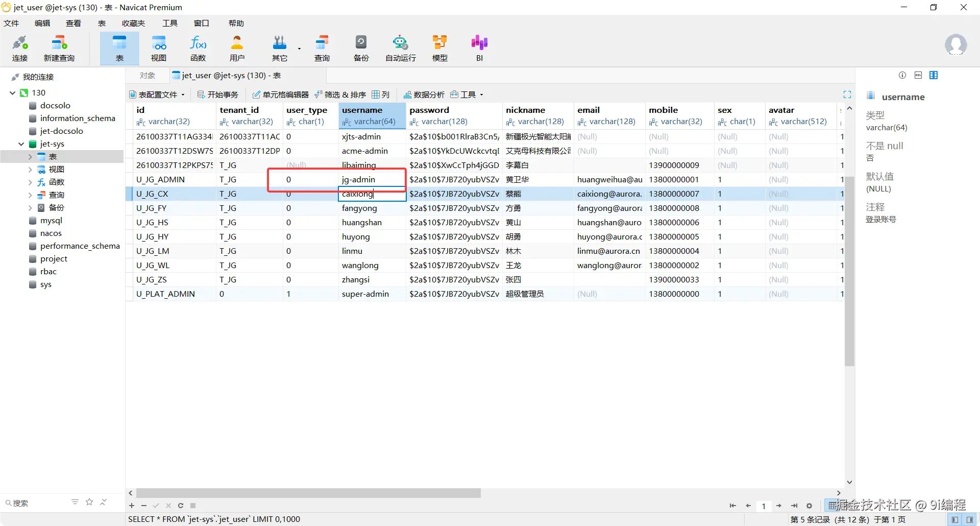Viewport: 980px width, 526px height.
Task: Open the 文件 menu
Action: click(x=11, y=23)
